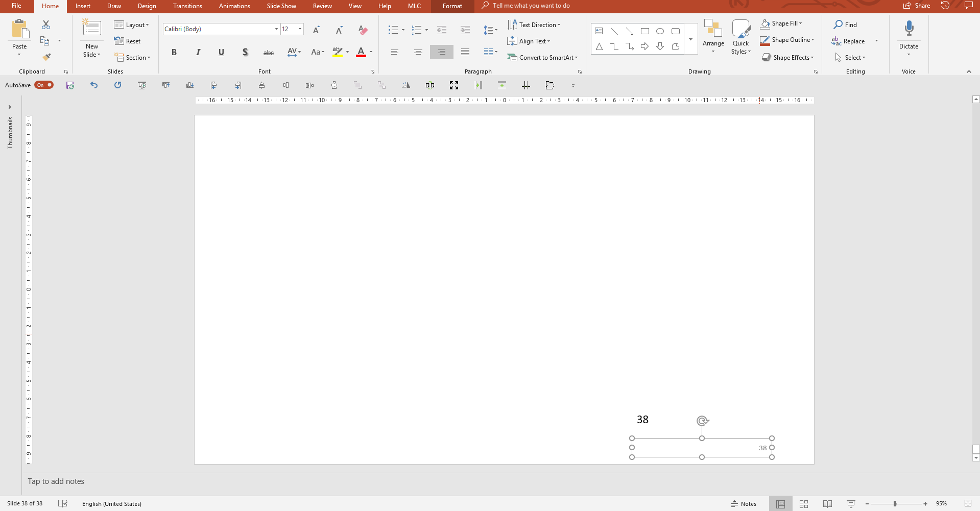Screen dimensions: 980x511
Task: Click the Replace button
Action: click(849, 41)
